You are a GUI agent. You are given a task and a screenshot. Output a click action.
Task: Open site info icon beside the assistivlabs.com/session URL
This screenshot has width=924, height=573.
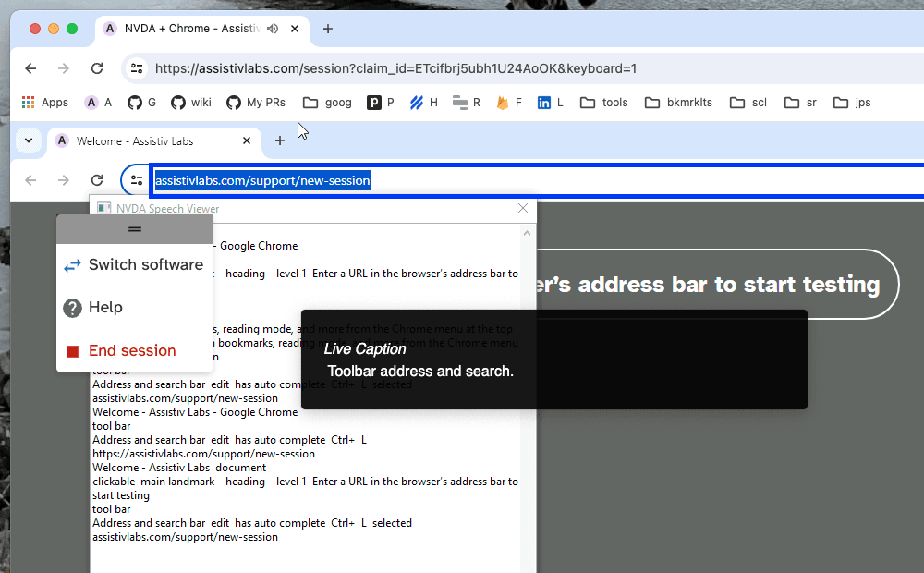pyautogui.click(x=137, y=68)
